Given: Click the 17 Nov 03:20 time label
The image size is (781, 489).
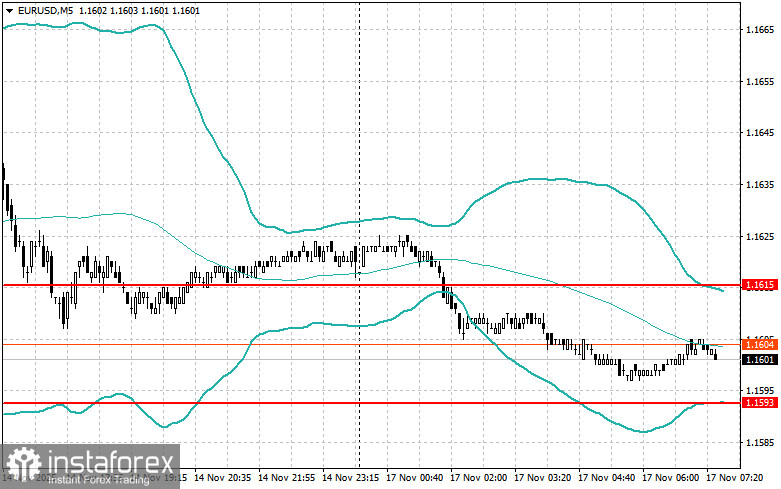Looking at the screenshot, I should pyautogui.click(x=543, y=478).
